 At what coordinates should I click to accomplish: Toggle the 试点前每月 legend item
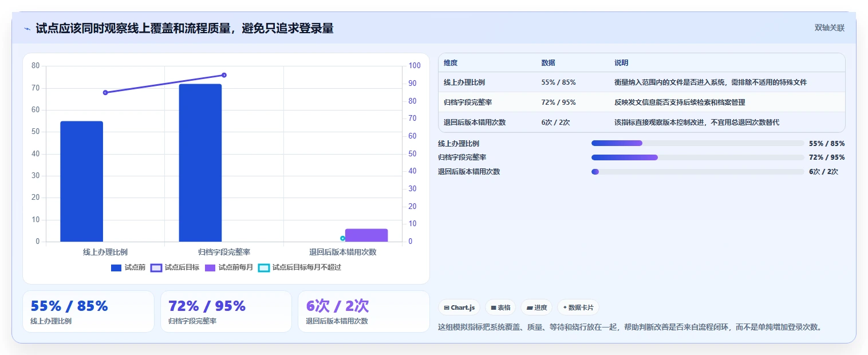pos(229,267)
